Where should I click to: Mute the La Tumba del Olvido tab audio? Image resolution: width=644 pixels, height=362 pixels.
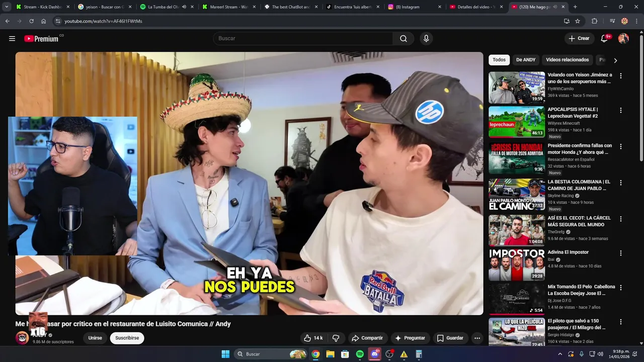coord(184,7)
